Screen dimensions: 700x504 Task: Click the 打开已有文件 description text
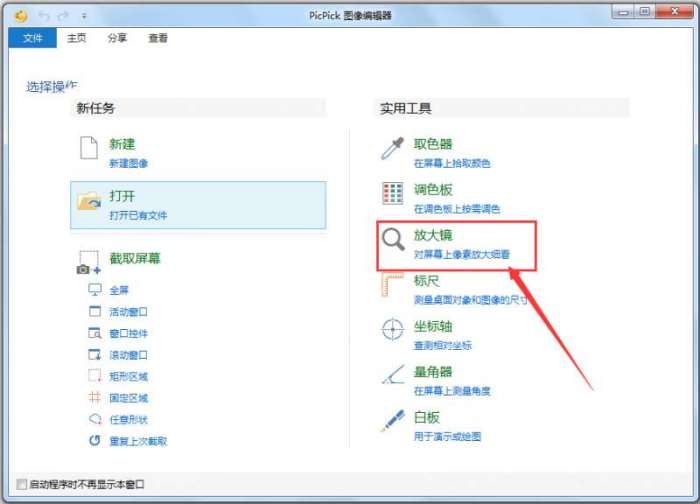point(138,216)
